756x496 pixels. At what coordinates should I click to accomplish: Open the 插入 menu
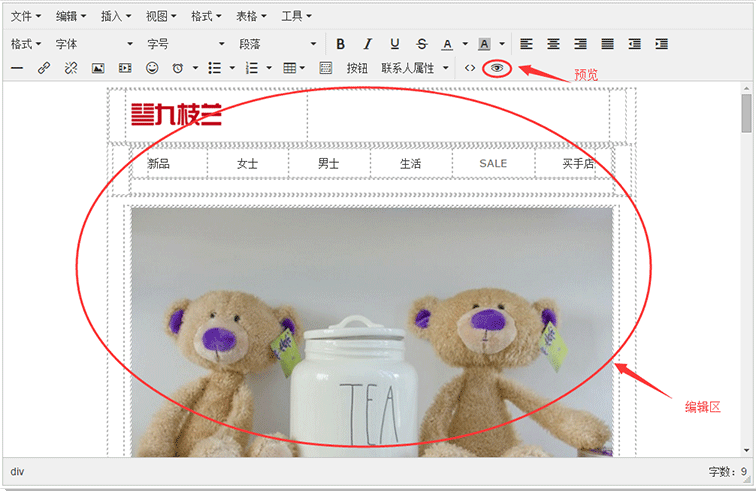pyautogui.click(x=116, y=16)
